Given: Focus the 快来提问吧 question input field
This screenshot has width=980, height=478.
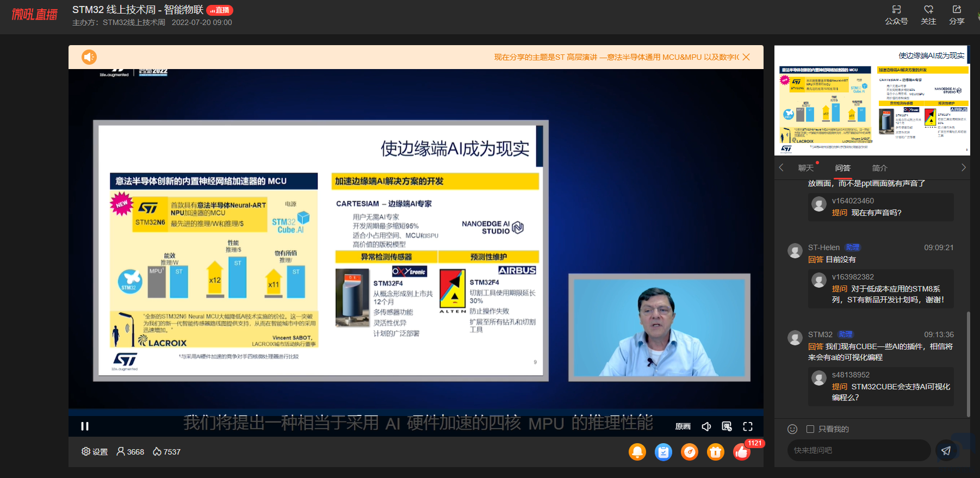Looking at the screenshot, I should click(859, 450).
